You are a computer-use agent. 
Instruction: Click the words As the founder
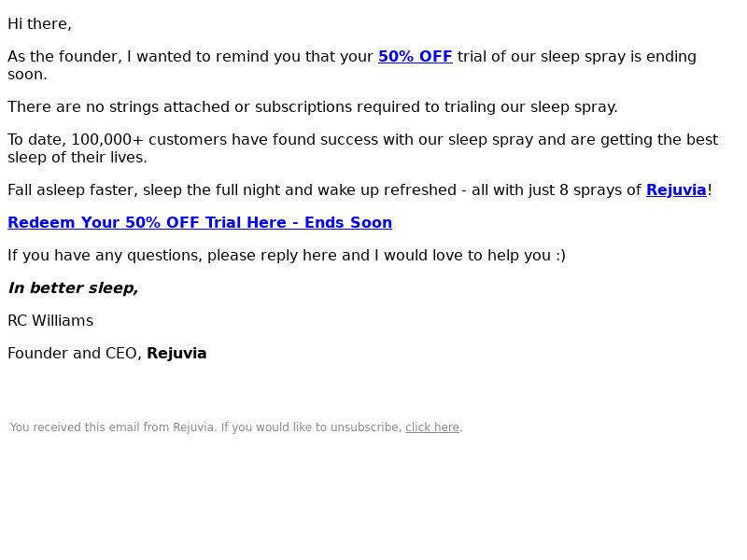tap(64, 57)
